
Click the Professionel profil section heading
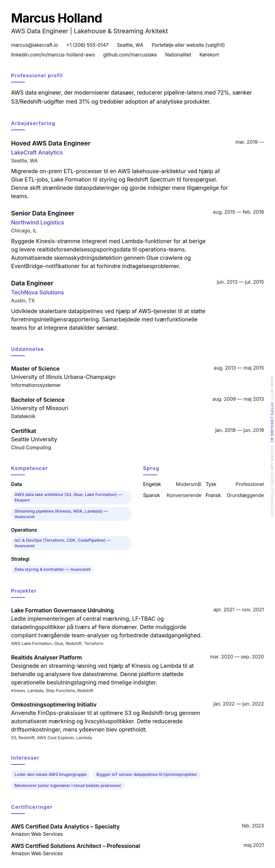(x=37, y=76)
